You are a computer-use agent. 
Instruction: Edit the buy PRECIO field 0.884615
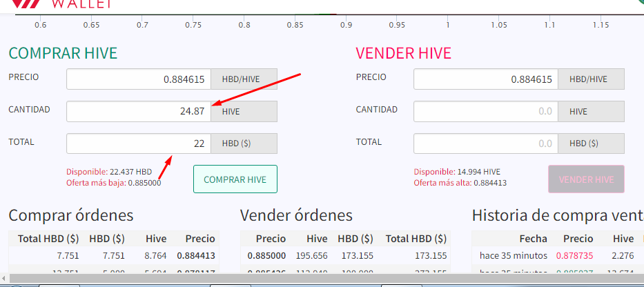tap(139, 79)
